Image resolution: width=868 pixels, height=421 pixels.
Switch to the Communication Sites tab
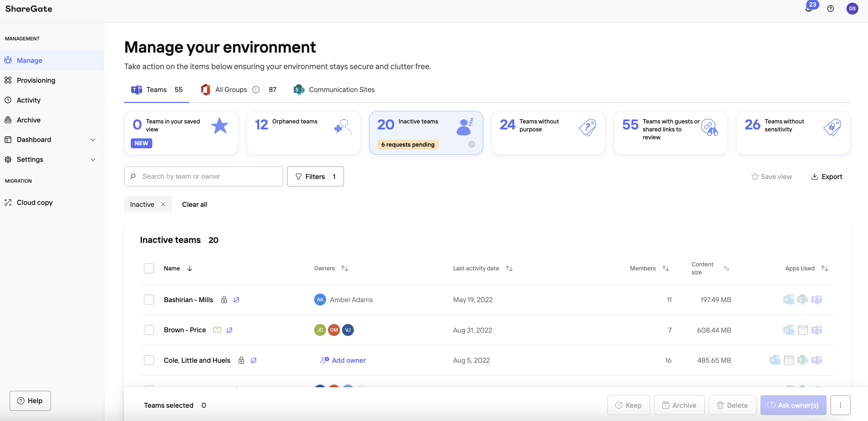click(x=334, y=90)
